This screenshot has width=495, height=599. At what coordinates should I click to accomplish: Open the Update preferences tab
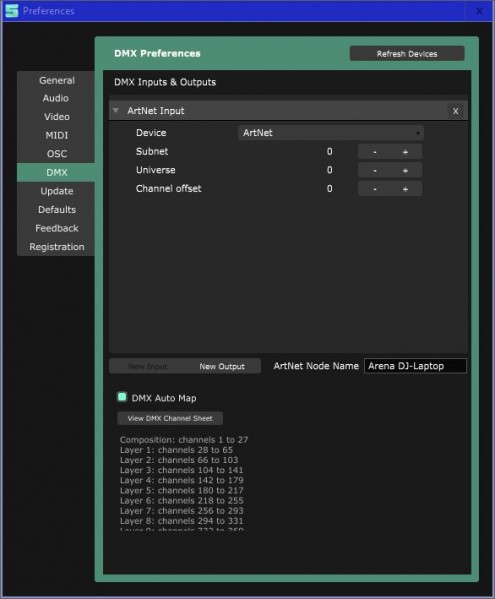(57, 191)
